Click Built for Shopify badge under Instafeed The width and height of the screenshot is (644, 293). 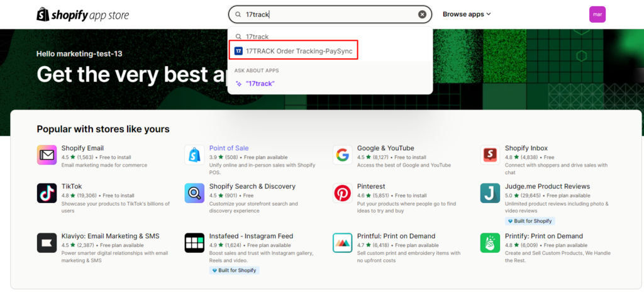pos(234,270)
